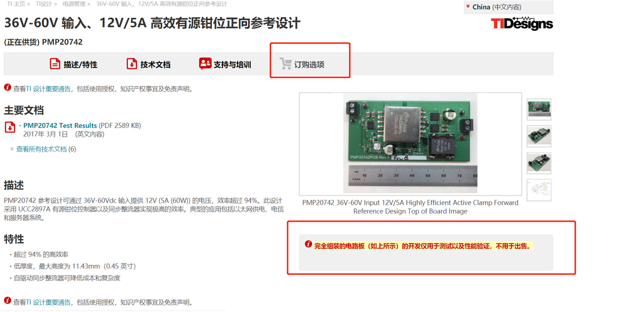Viewport: 644px width, 312px height.
Task: Click the red info icon in the sales notice
Action: tap(308, 244)
